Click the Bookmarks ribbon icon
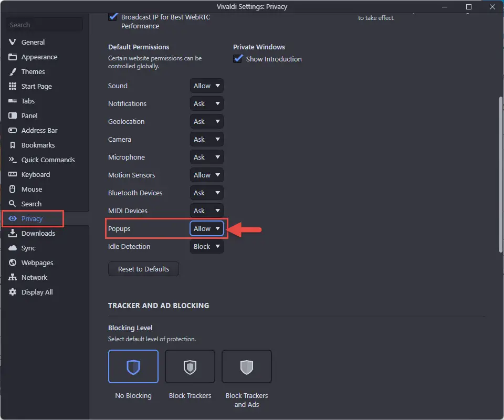This screenshot has height=420, width=504. click(13, 145)
